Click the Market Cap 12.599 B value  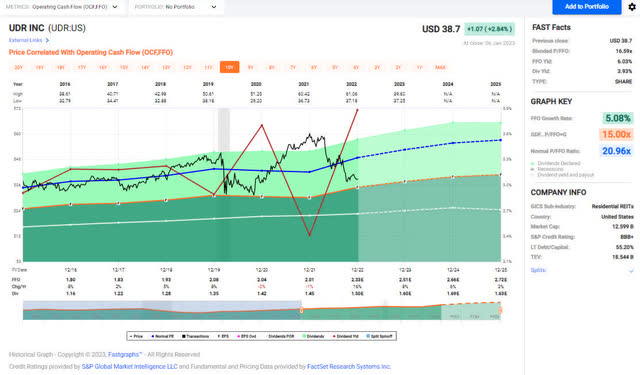tap(622, 226)
